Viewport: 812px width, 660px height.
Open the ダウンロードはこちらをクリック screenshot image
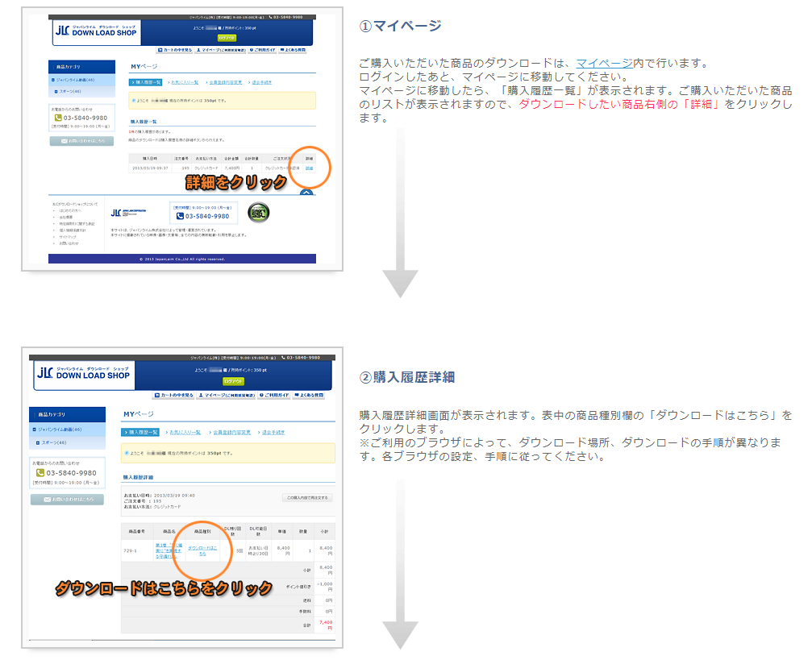(182, 497)
